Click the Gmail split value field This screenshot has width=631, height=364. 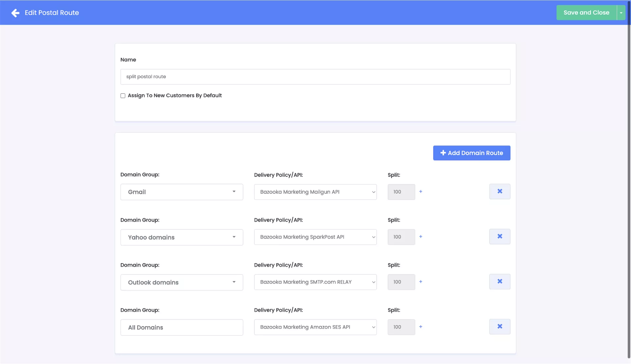click(x=401, y=192)
